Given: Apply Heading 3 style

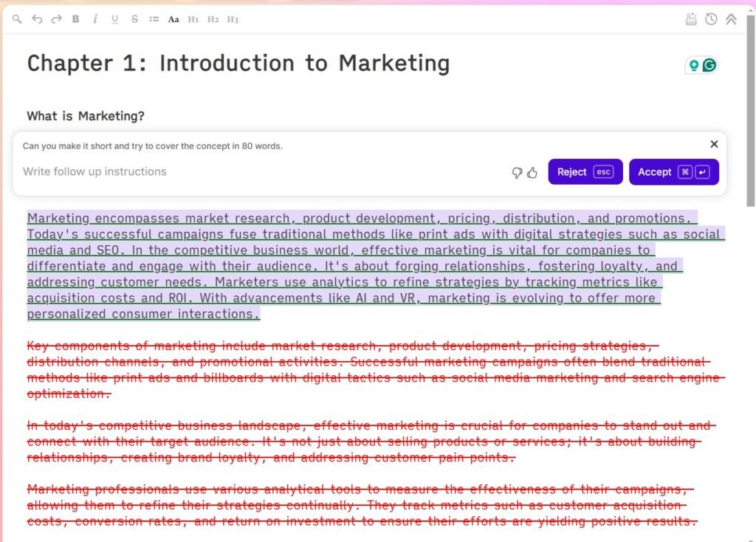Looking at the screenshot, I should click(233, 19).
